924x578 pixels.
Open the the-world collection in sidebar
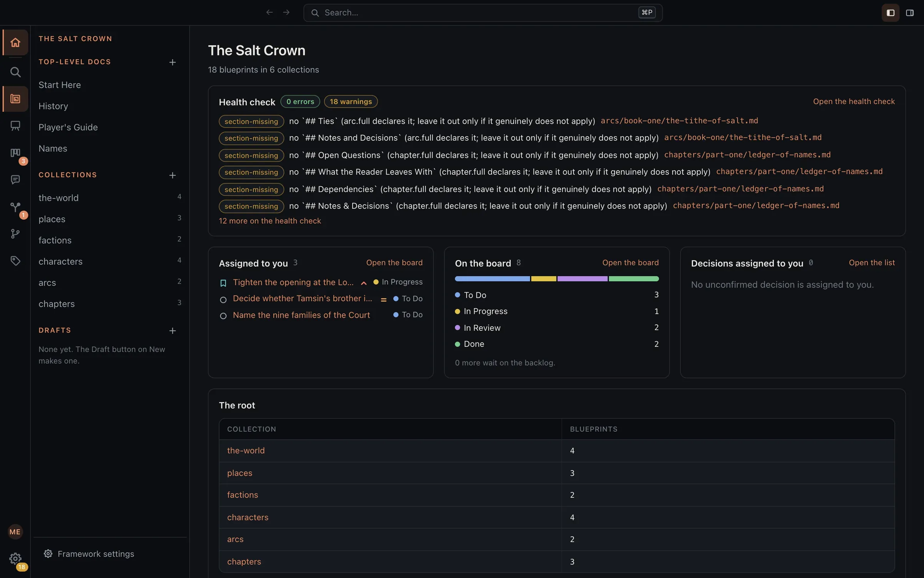tap(110, 198)
